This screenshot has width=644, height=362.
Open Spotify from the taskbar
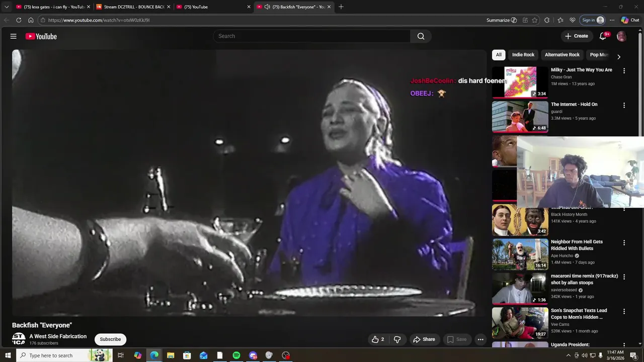236,355
